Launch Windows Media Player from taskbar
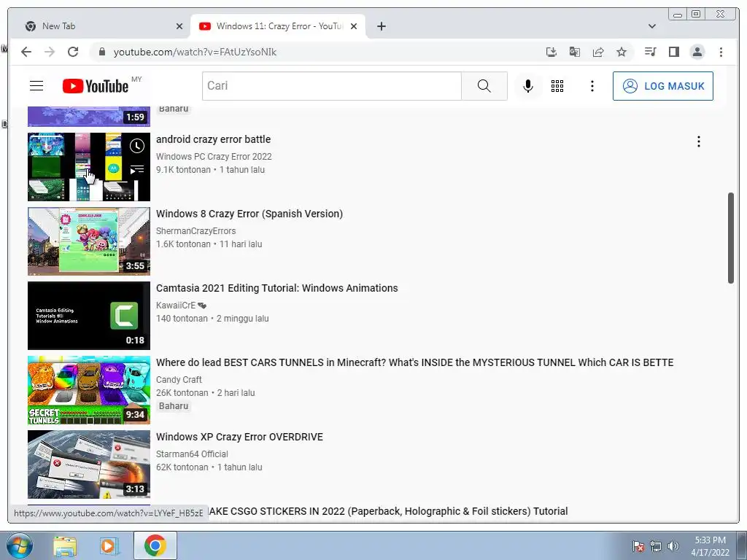Screen dimensions: 747x560 [109, 545]
